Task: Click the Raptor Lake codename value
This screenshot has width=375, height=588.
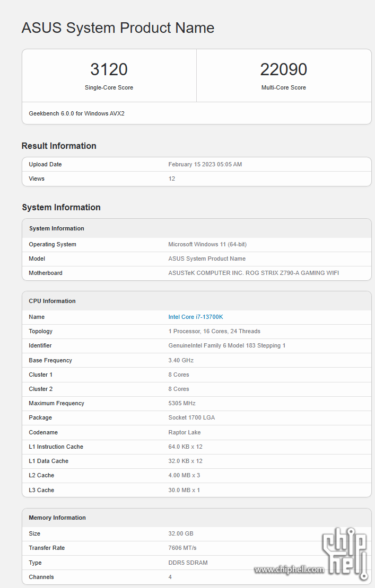Action: click(184, 432)
